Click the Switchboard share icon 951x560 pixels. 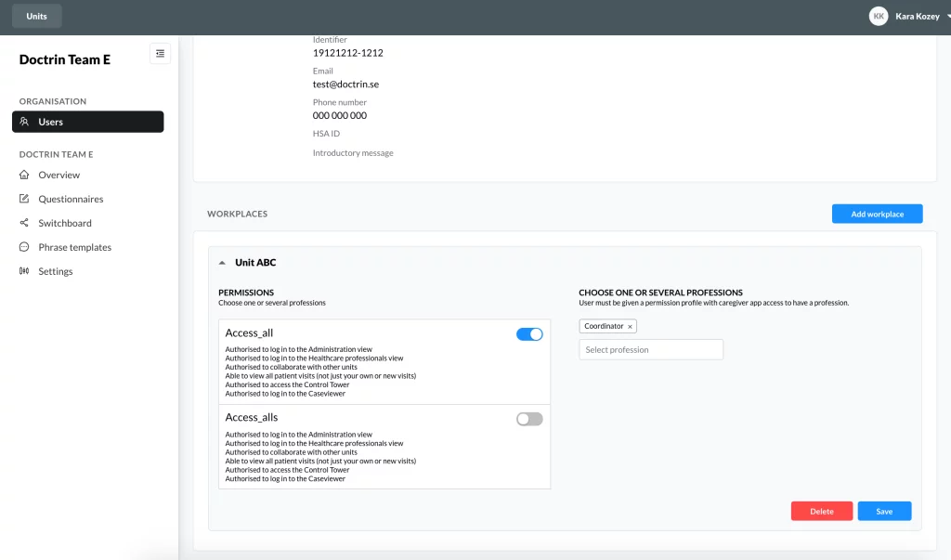24,223
